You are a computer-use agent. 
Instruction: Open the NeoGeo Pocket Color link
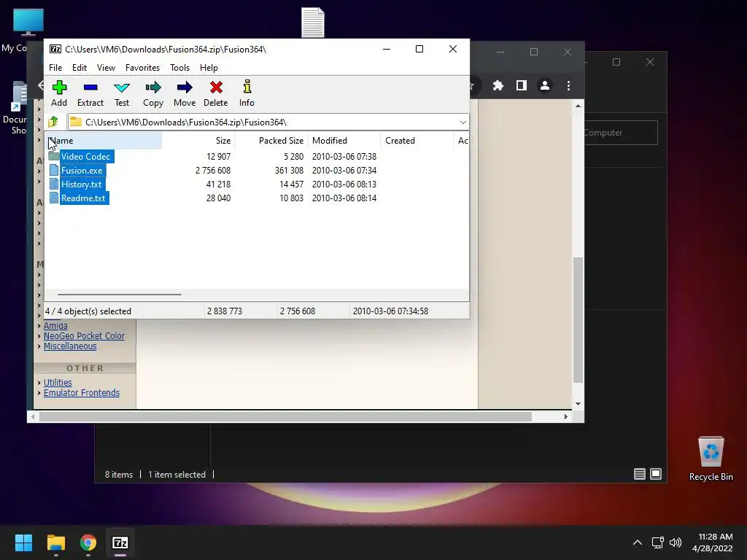(84, 335)
